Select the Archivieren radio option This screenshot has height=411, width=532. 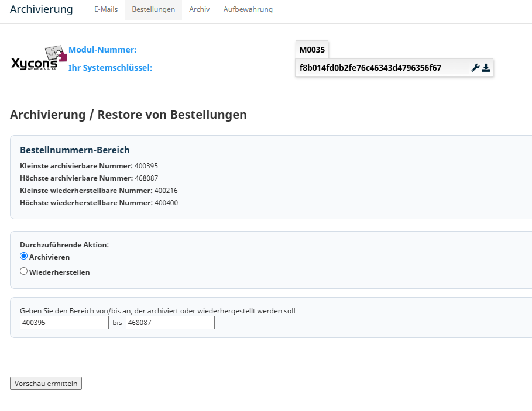click(x=24, y=256)
